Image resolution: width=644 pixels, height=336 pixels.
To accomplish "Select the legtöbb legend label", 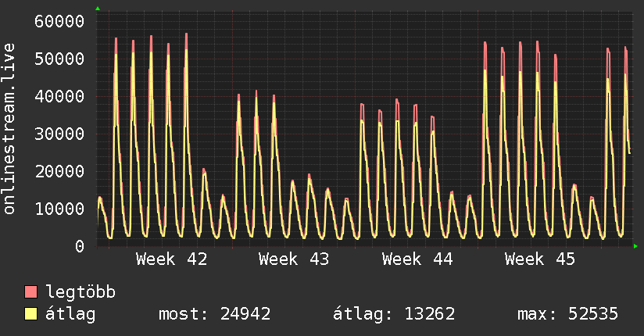I will 80,291.
